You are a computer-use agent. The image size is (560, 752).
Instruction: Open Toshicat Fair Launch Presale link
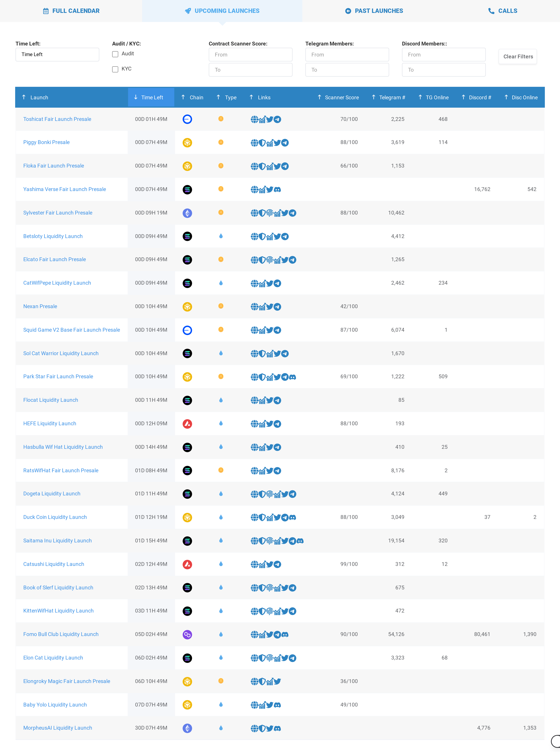click(x=57, y=119)
